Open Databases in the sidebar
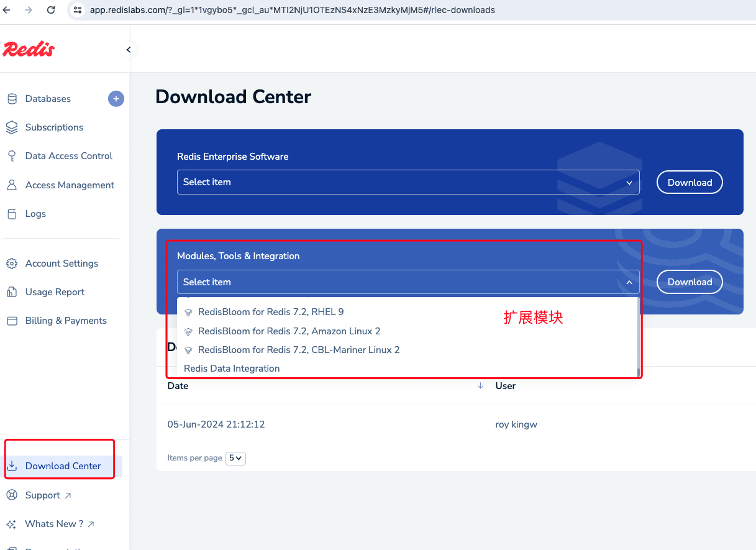This screenshot has height=550, width=756. (48, 99)
